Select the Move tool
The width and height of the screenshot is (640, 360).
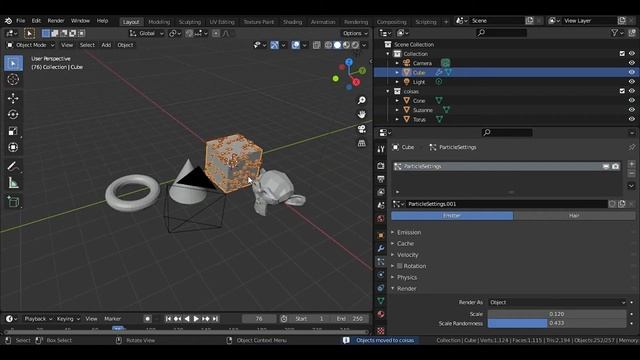(13, 98)
